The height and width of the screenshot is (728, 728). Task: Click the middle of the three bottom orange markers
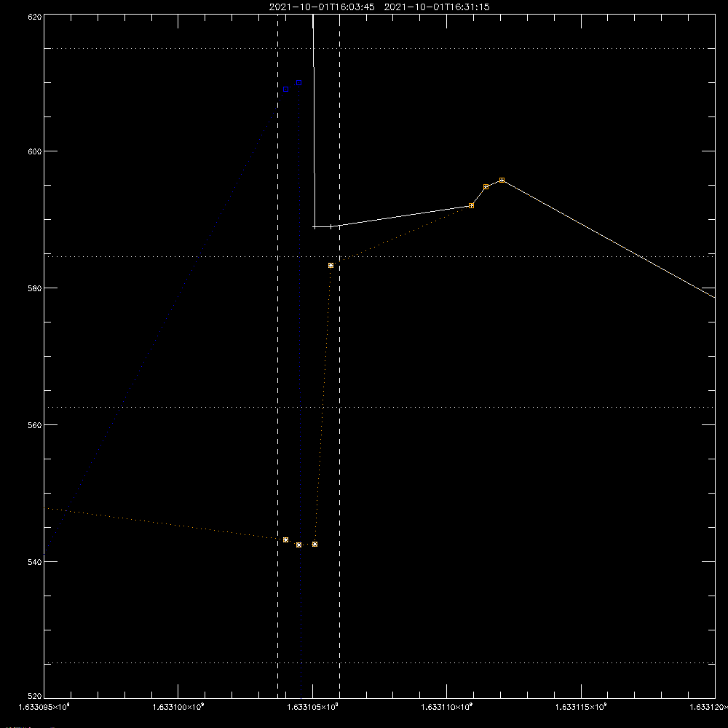coord(299,545)
